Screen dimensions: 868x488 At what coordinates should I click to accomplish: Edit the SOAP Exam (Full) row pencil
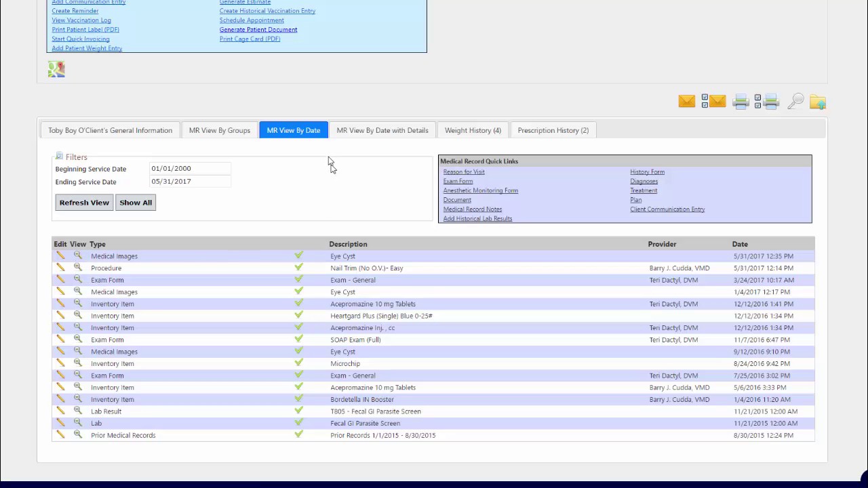coord(60,339)
